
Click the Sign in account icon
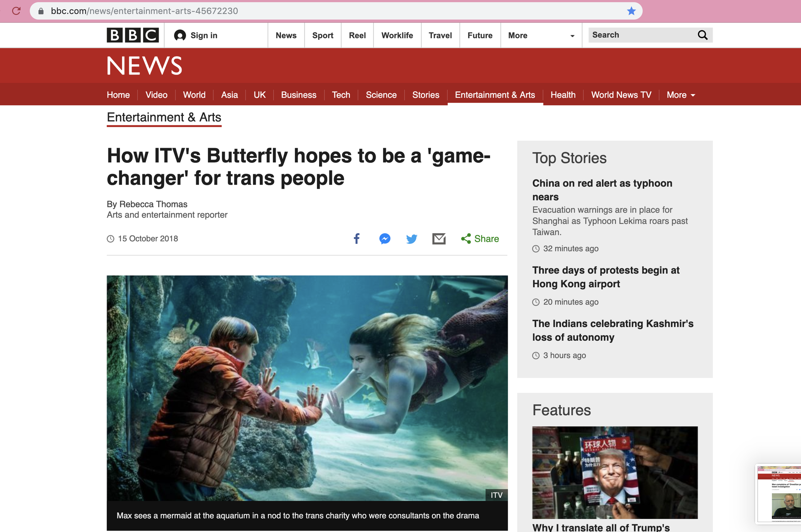180,35
